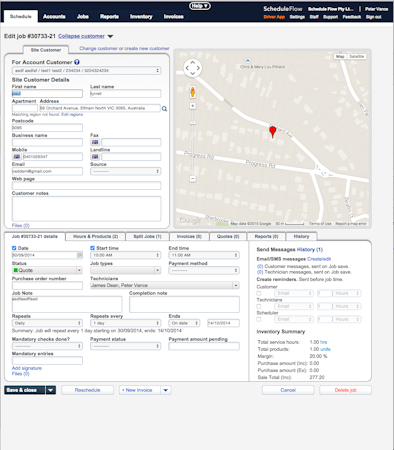This screenshot has height=450, width=394.
Task: Click Change customer link
Action: tap(98, 48)
